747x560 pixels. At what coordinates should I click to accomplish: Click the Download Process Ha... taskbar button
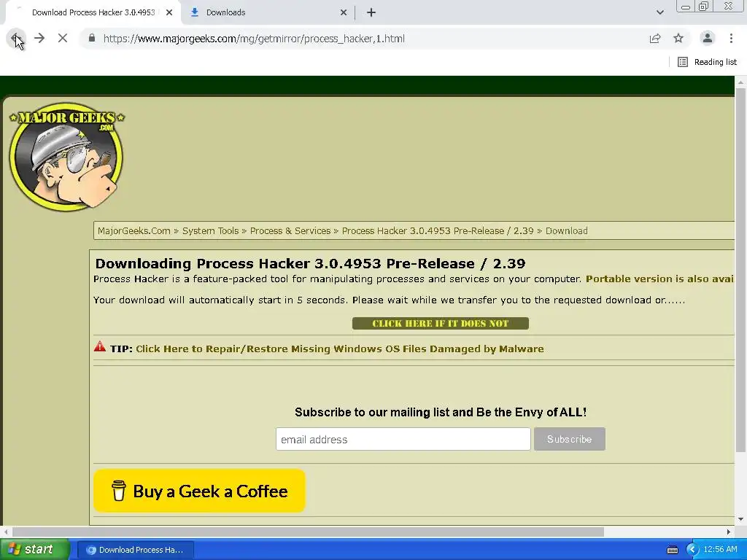click(x=136, y=550)
